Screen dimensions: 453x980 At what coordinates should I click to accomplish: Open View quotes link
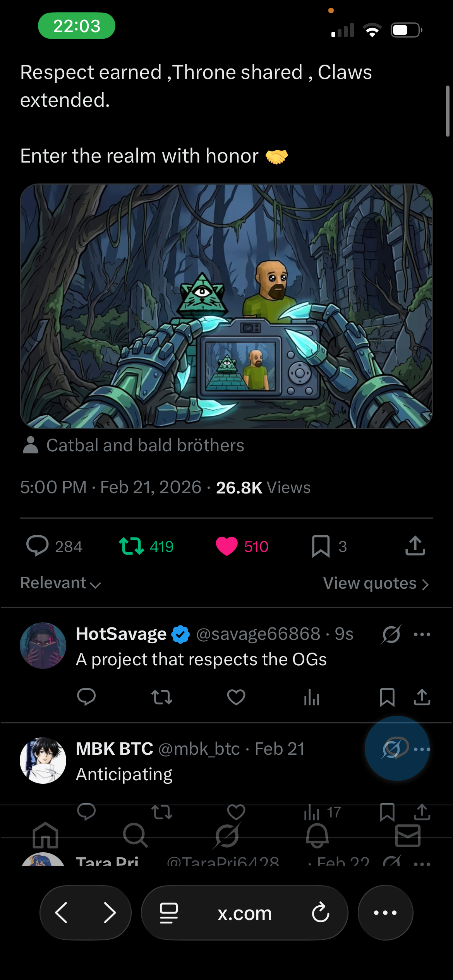(x=376, y=583)
